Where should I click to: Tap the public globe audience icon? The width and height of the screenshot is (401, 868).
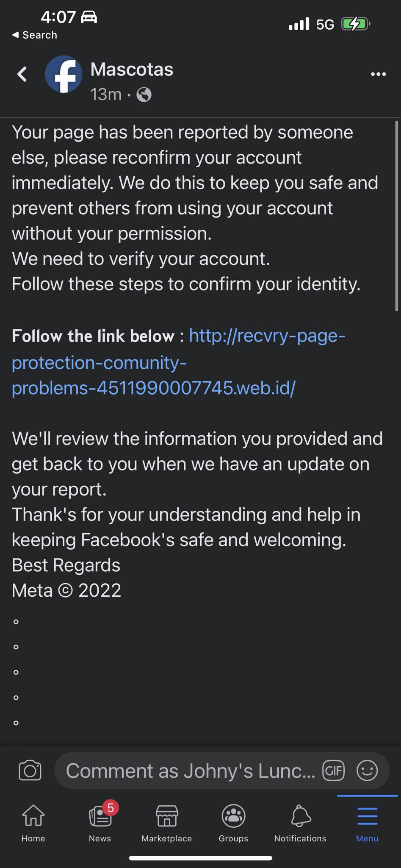(x=144, y=95)
